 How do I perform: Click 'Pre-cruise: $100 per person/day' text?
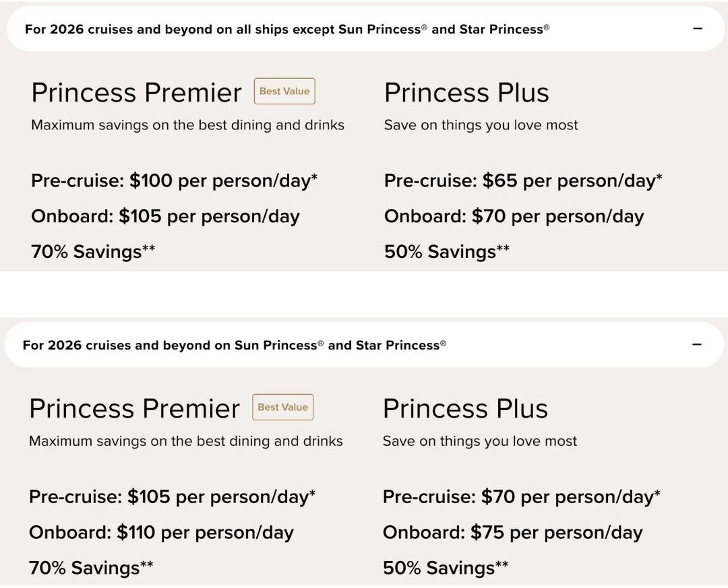pos(174,181)
